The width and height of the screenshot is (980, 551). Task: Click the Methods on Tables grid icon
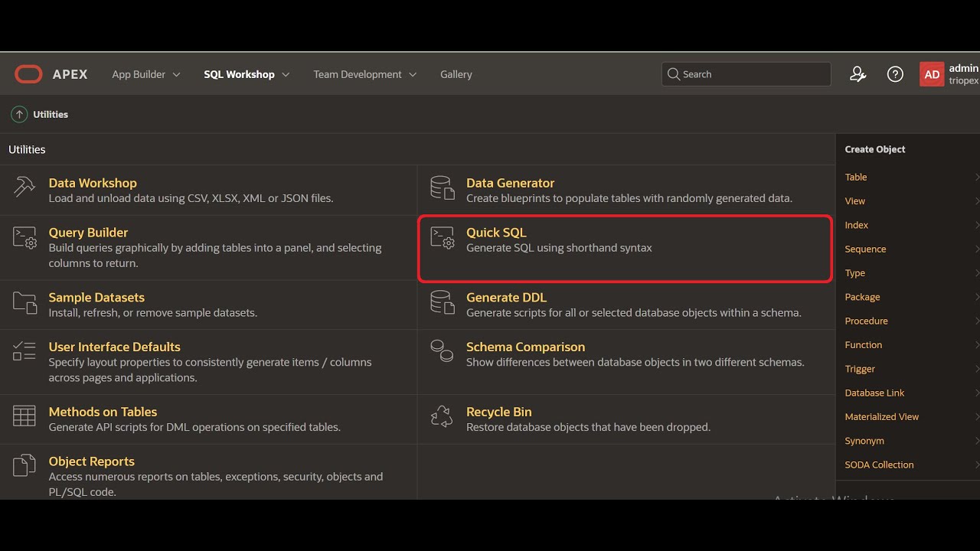(24, 416)
